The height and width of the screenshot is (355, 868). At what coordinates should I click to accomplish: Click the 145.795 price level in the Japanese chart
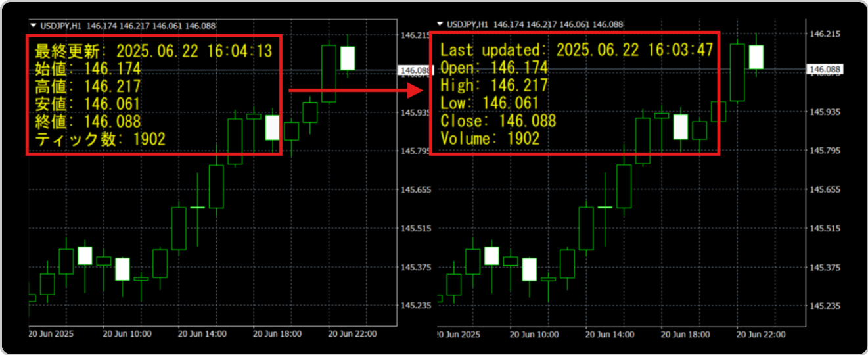pos(415,151)
